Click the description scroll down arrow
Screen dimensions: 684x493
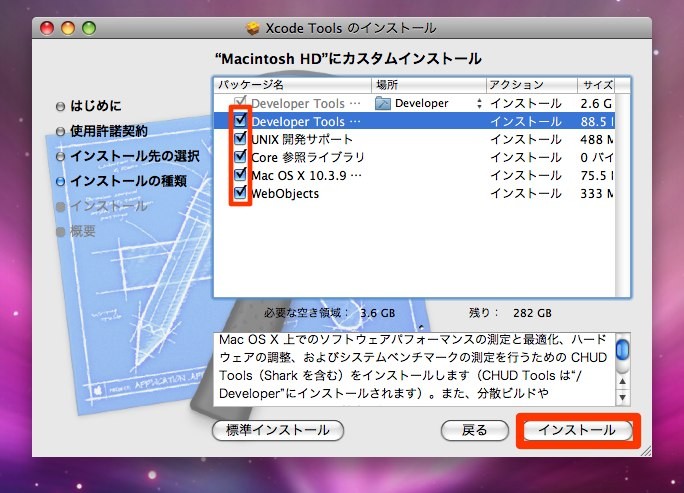coord(622,397)
